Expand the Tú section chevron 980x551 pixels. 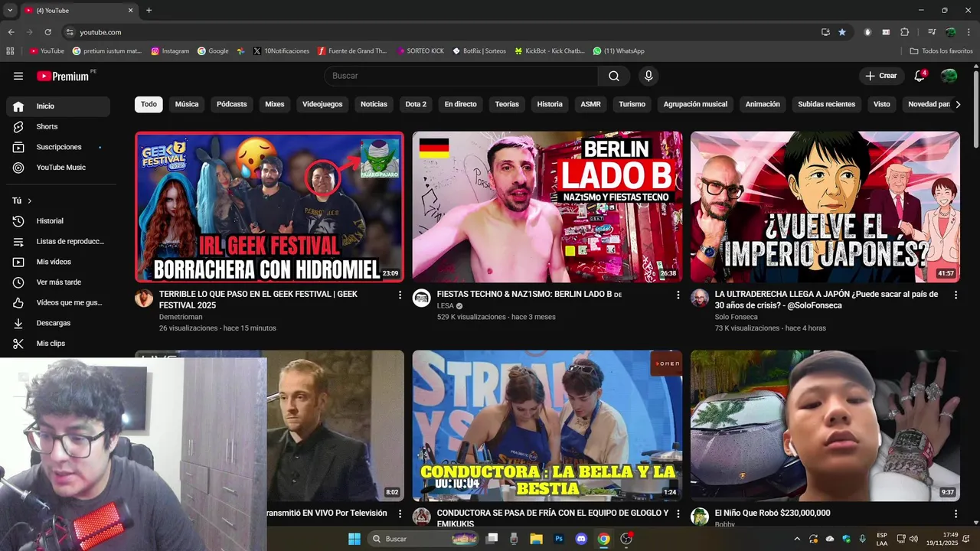click(30, 201)
